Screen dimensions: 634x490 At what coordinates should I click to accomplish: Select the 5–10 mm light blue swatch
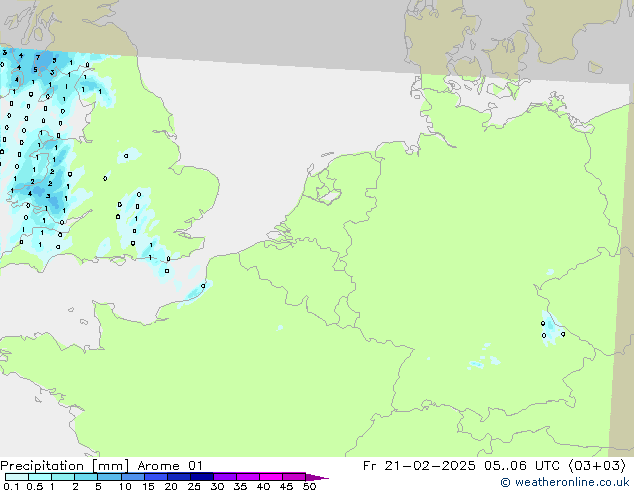click(x=109, y=477)
